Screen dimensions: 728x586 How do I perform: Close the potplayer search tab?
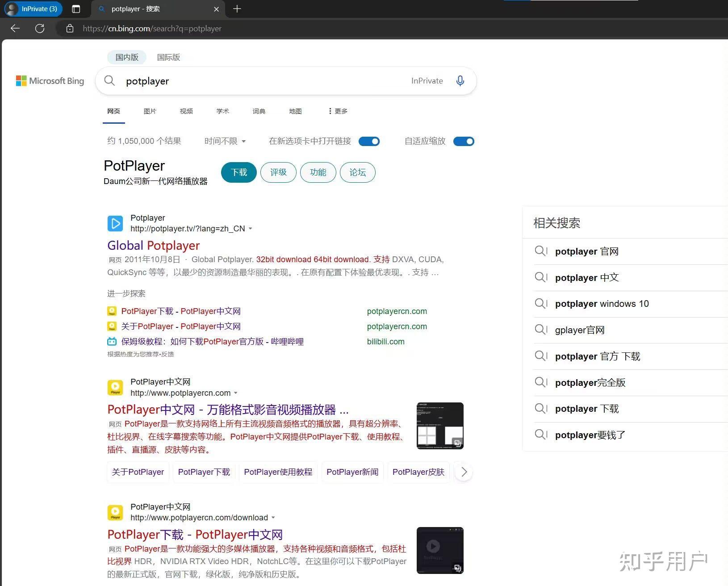coord(217,9)
